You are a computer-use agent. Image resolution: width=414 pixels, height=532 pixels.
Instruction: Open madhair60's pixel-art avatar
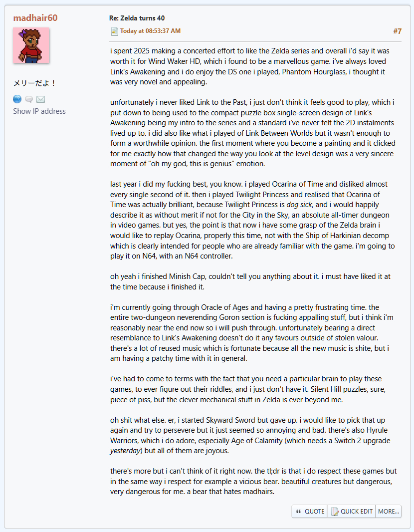click(x=31, y=45)
